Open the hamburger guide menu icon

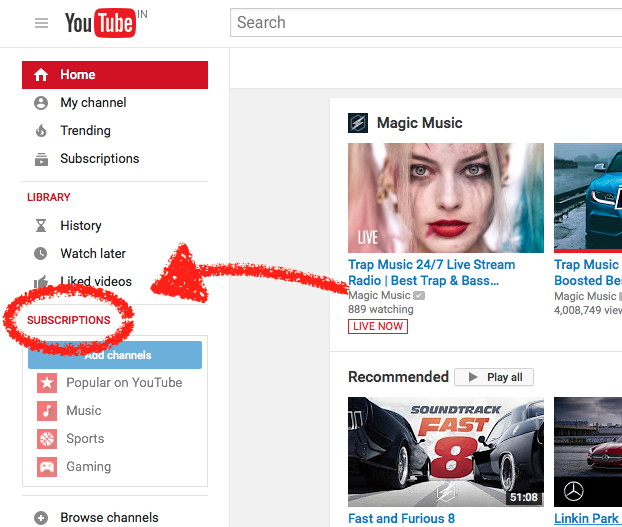(41, 23)
